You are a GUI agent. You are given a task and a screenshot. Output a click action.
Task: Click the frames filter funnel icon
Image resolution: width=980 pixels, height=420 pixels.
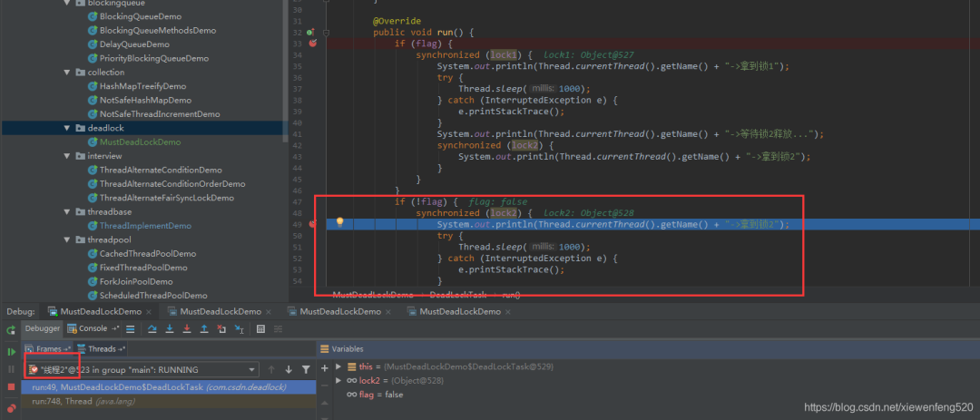pos(306,369)
